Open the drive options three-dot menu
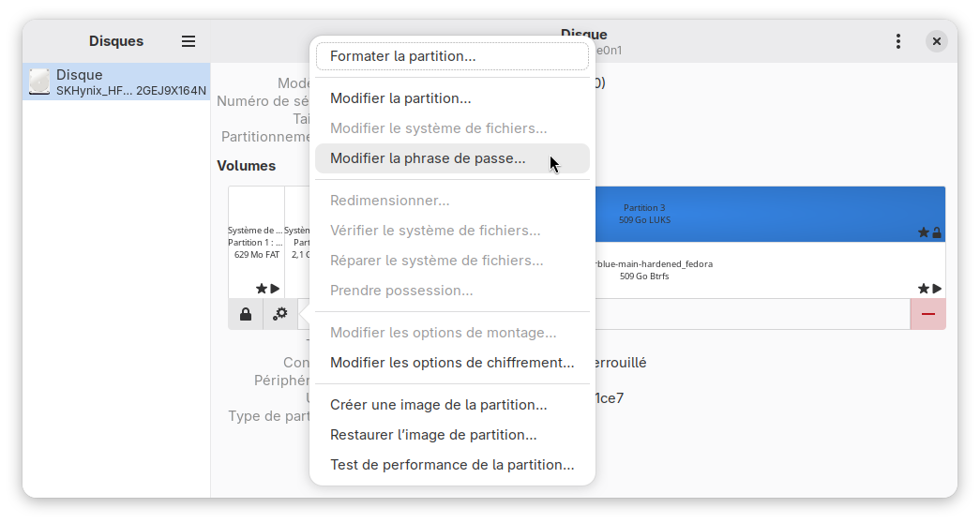980x523 pixels. (x=898, y=41)
